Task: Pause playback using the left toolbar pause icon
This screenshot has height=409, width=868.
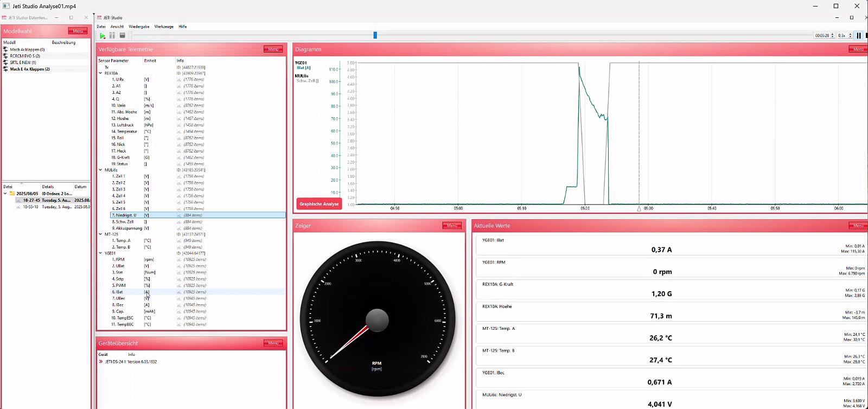Action: pos(112,36)
